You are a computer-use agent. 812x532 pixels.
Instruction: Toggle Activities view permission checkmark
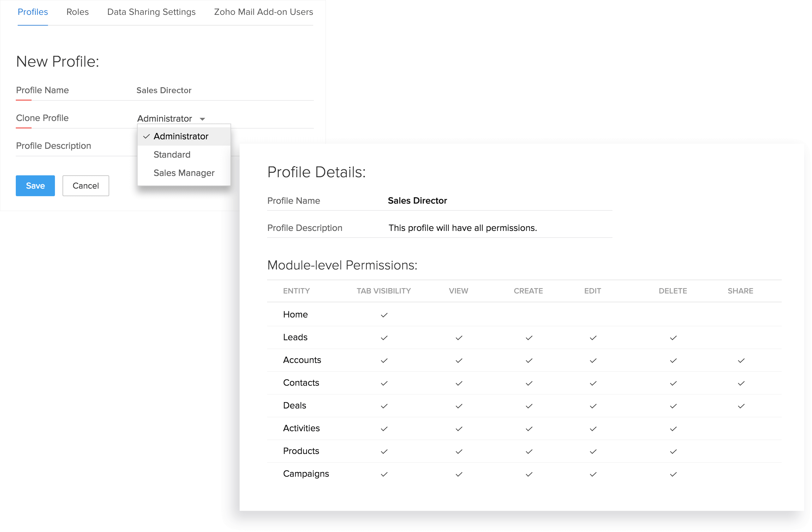(459, 429)
